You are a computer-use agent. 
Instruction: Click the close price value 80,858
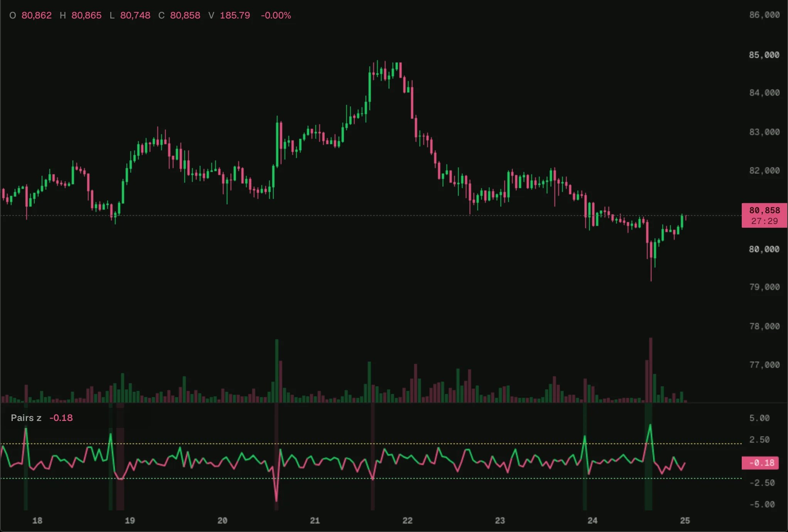click(x=185, y=15)
